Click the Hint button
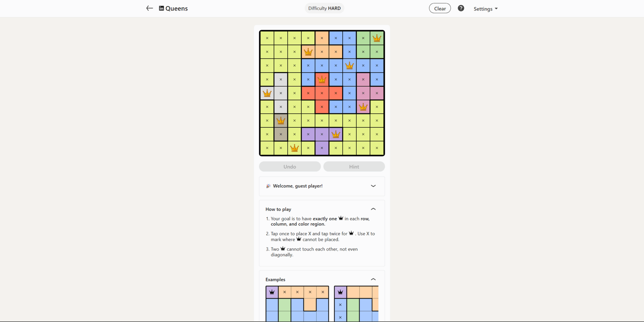 [x=354, y=166]
